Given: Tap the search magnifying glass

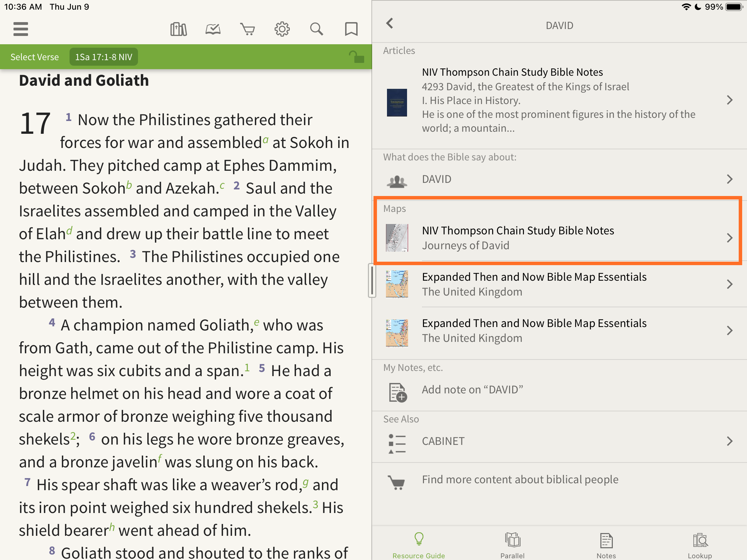Looking at the screenshot, I should click(x=316, y=29).
